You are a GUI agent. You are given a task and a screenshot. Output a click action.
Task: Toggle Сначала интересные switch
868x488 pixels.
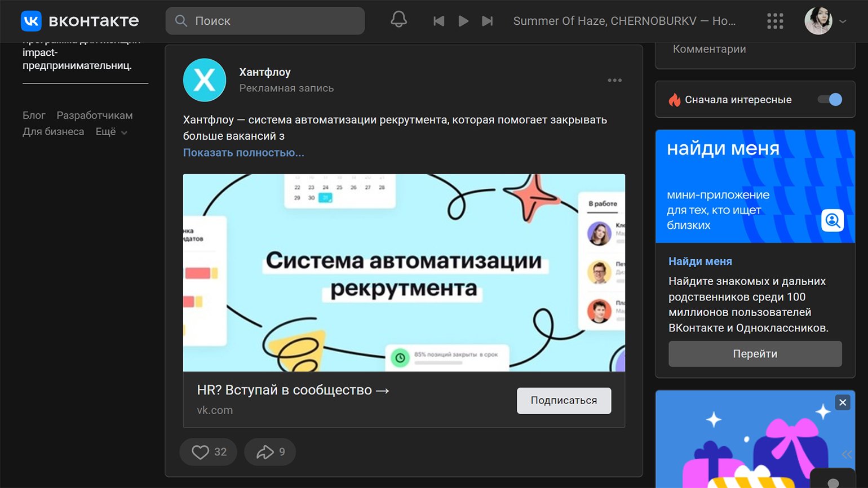(x=830, y=100)
